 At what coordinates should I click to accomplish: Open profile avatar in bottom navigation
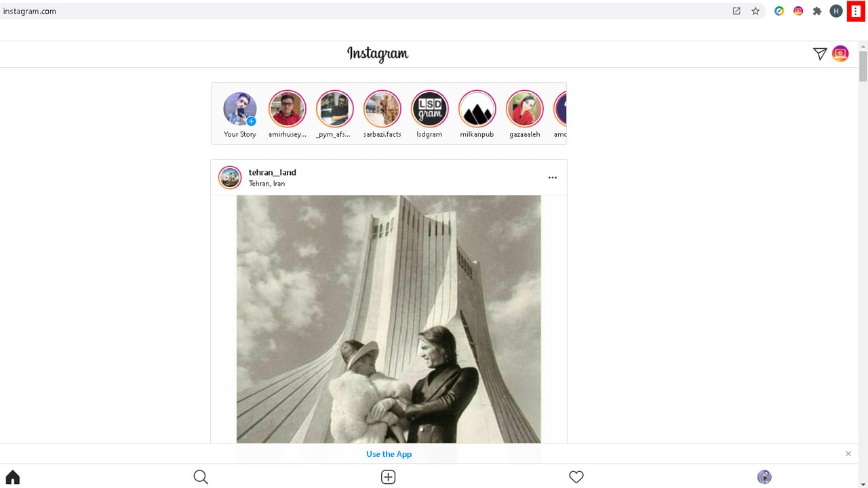pyautogui.click(x=764, y=477)
